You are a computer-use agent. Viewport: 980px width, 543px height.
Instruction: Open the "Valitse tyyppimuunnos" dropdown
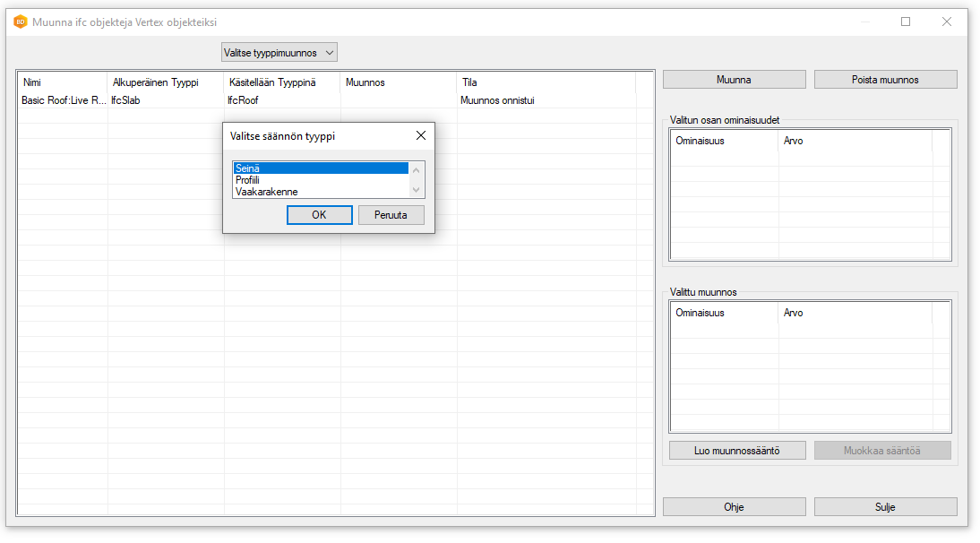coord(279,53)
